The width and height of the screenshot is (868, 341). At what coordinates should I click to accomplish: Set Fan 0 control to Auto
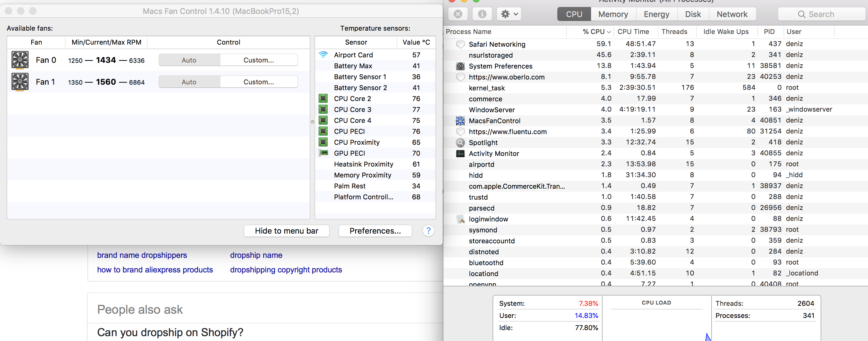[189, 60]
